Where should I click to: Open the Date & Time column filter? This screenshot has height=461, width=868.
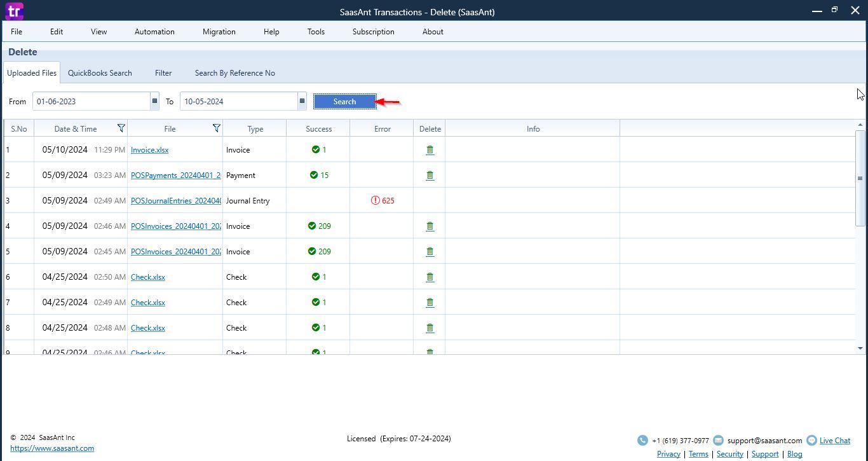121,128
